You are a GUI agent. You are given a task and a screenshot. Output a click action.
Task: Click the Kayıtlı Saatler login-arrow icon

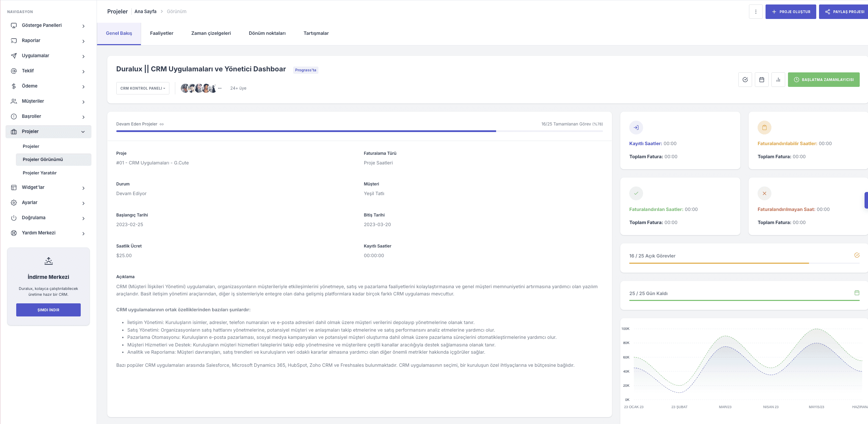pyautogui.click(x=636, y=128)
